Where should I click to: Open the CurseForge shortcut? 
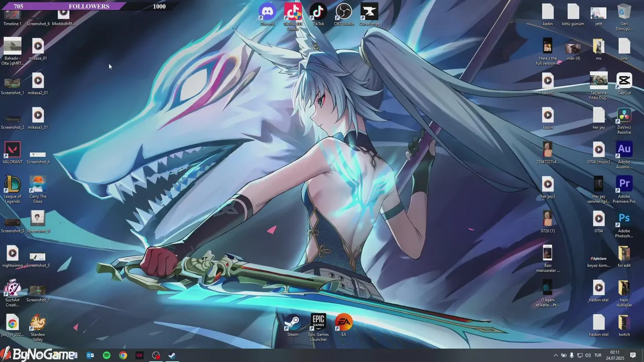(x=369, y=14)
